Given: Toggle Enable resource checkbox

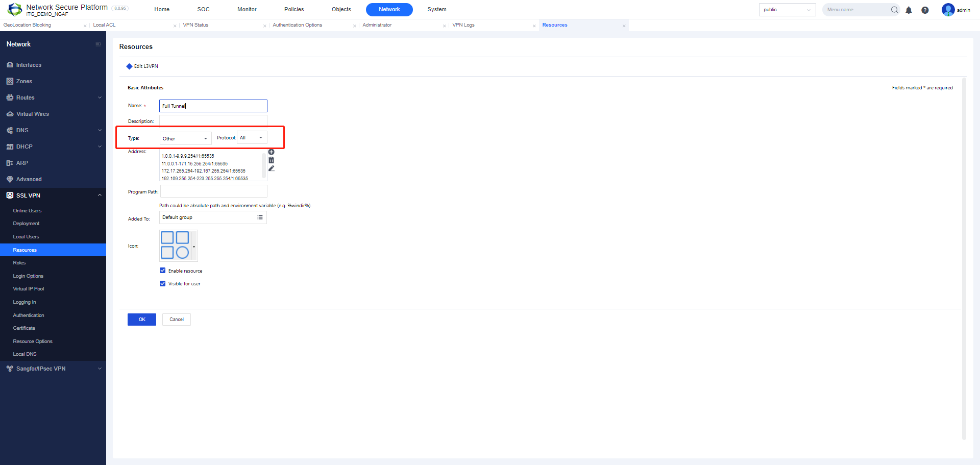Looking at the screenshot, I should [x=162, y=271].
